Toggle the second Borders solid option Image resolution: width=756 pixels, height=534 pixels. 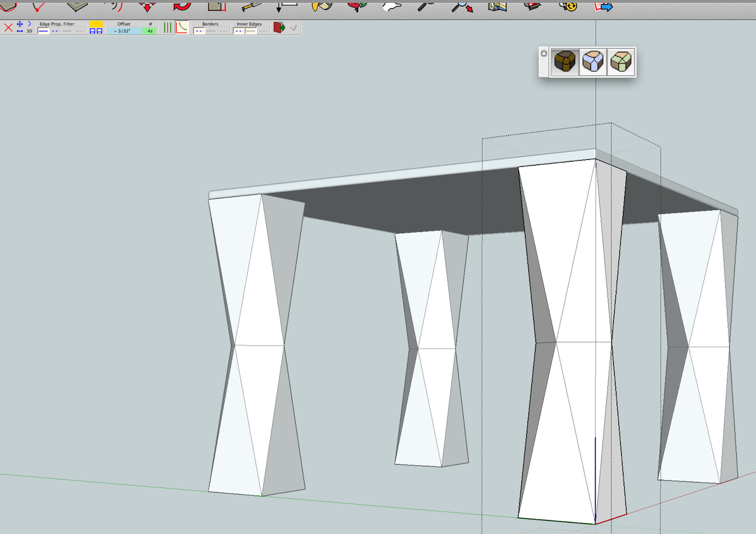(x=211, y=31)
